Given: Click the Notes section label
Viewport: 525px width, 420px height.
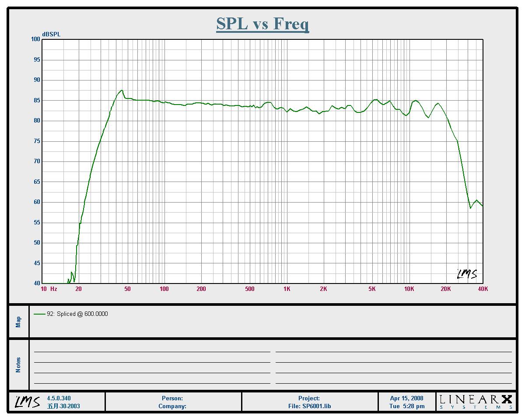Looking at the screenshot, I should coord(18,365).
